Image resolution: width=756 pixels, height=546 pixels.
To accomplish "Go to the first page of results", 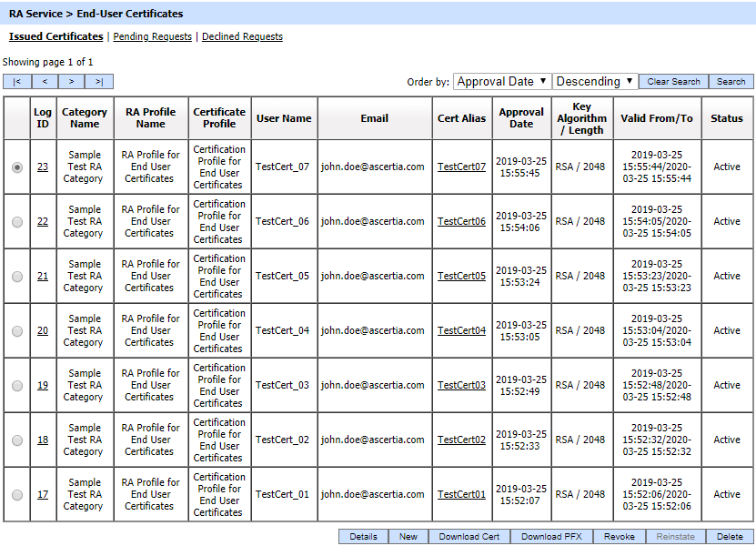I will click(16, 82).
